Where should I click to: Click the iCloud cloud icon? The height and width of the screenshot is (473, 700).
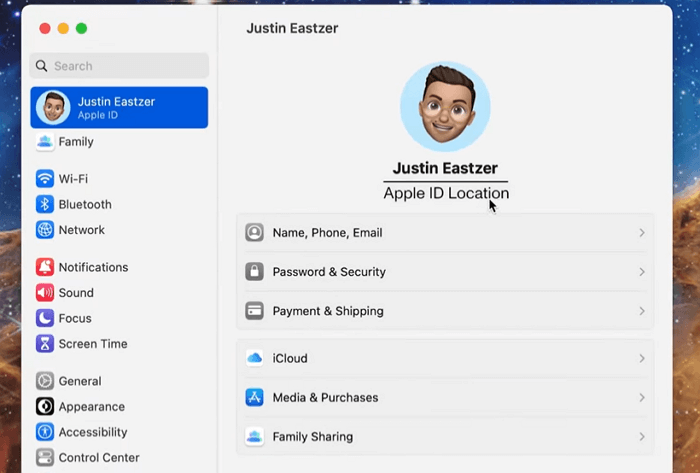(x=254, y=358)
